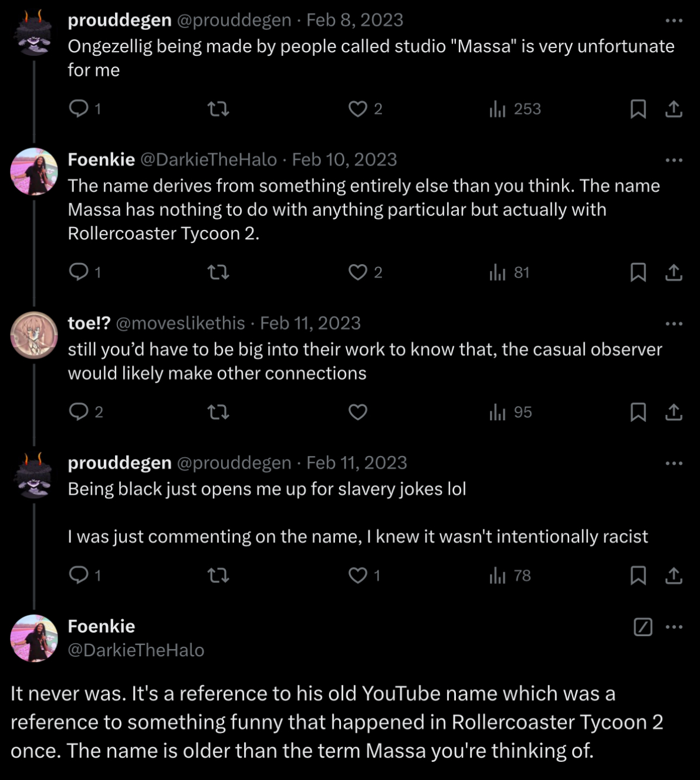Share prouddegen's Feb 11 tweet
The height and width of the screenshot is (780, 700).
tap(674, 576)
